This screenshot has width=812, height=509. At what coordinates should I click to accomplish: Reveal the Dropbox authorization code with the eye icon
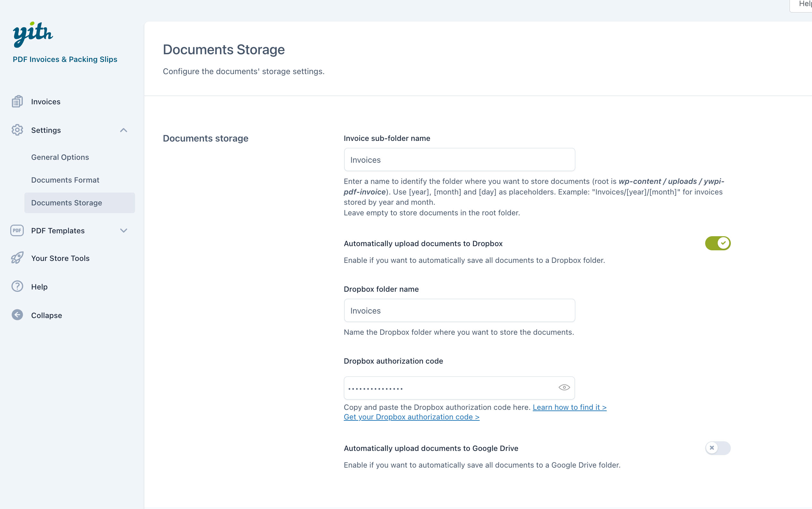click(564, 387)
